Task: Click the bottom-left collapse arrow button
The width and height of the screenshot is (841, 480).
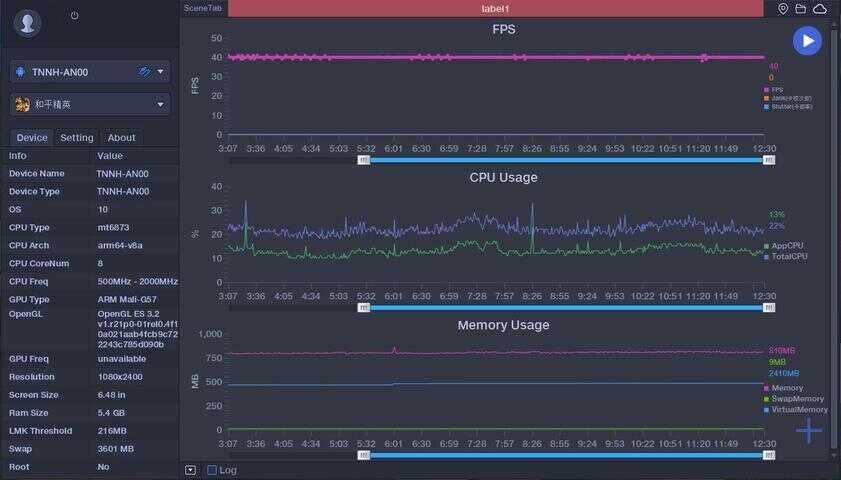Action: pyautogui.click(x=190, y=470)
